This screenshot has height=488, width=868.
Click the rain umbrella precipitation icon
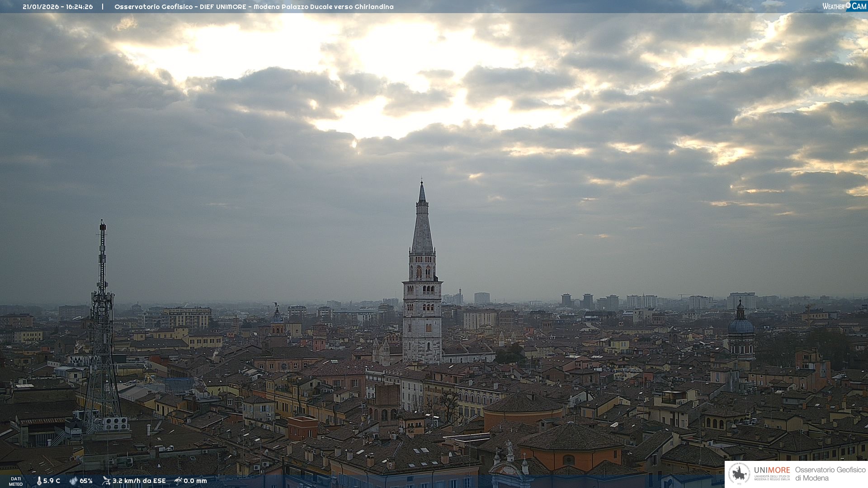178,481
